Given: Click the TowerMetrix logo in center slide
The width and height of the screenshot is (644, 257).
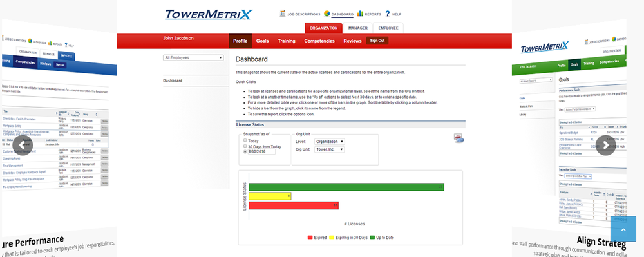Looking at the screenshot, I should pyautogui.click(x=209, y=15).
